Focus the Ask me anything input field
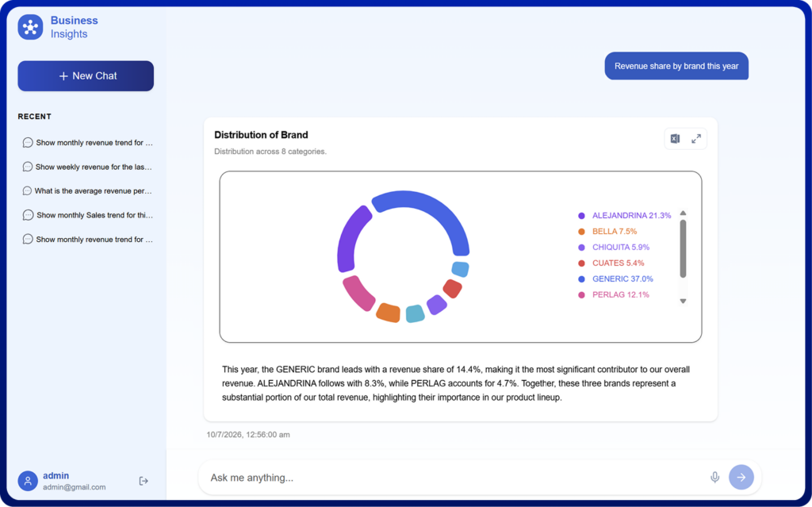The height and width of the screenshot is (507, 812). click(x=456, y=478)
